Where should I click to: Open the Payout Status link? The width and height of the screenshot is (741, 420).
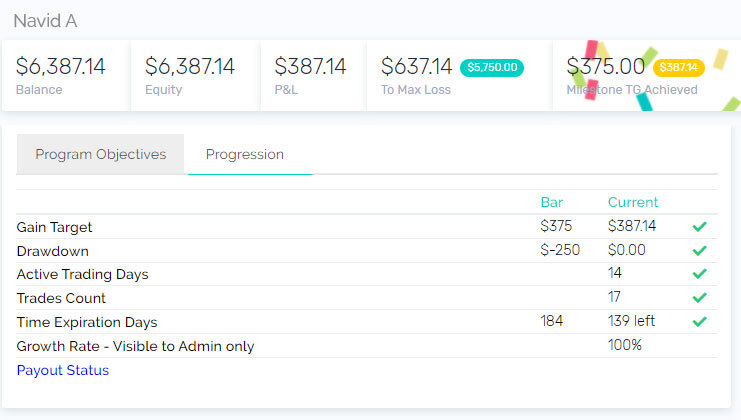coord(63,370)
